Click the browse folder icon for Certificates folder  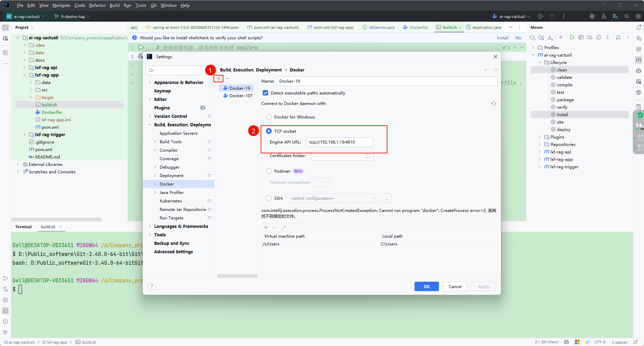pyautogui.click(x=368, y=156)
